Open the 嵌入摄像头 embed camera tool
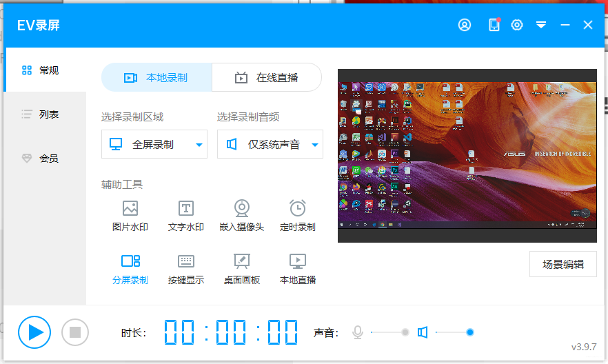The image size is (608, 364). pos(241,216)
